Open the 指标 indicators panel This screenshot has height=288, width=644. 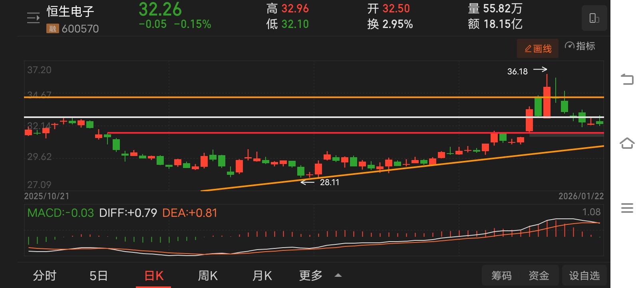[580, 46]
